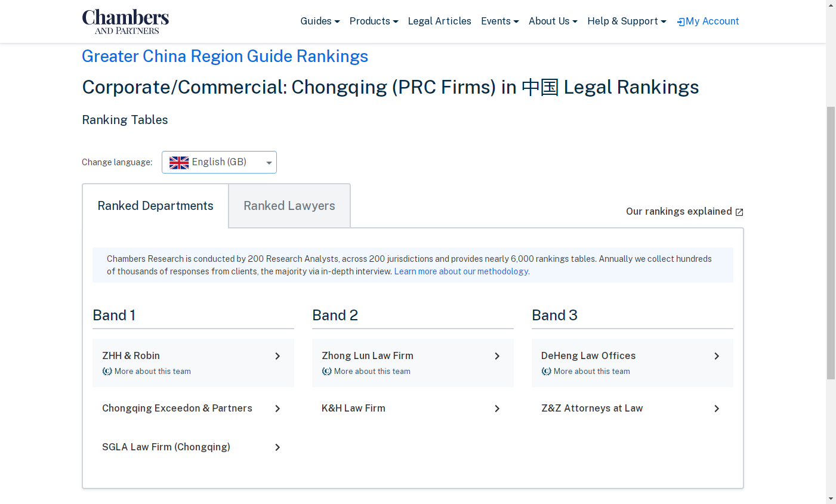Open the Guides dropdown menu
836x504 pixels.
pyautogui.click(x=320, y=21)
